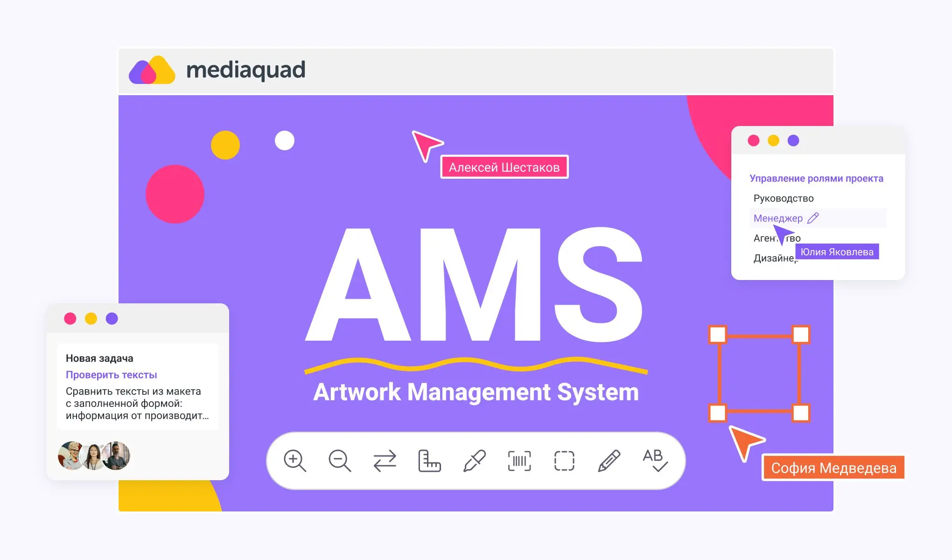952x560 pixels.
Task: Click the top-left handle of orange selection box
Action: [718, 334]
